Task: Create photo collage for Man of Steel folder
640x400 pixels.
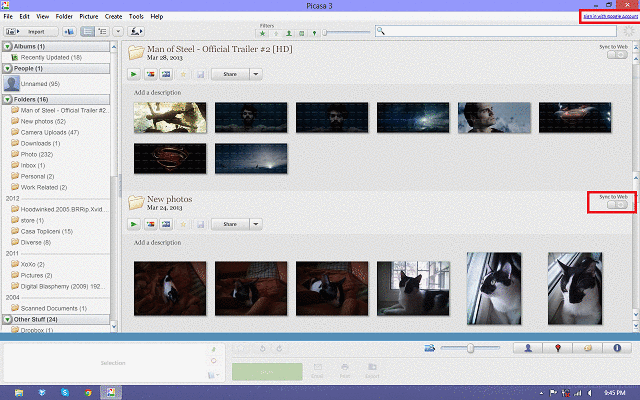Action: [x=150, y=74]
